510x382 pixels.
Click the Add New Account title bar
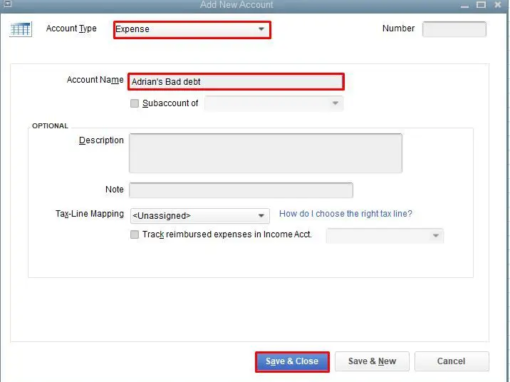click(237, 5)
